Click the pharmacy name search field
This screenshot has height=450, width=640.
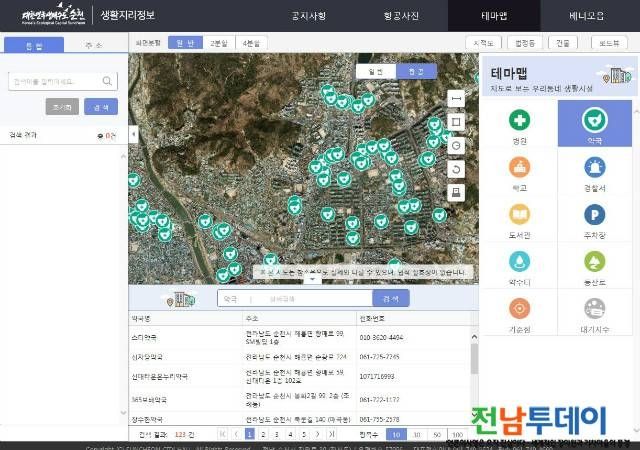click(294, 298)
